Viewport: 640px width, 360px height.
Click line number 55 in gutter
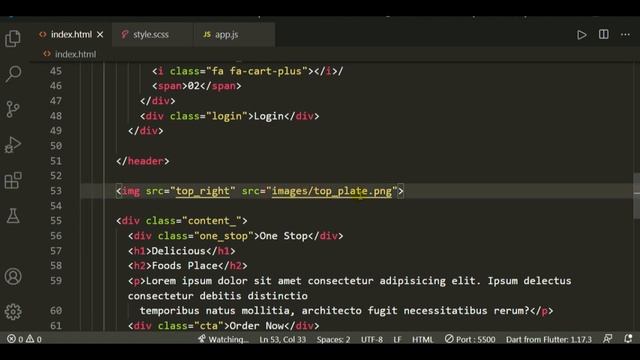[56, 221]
